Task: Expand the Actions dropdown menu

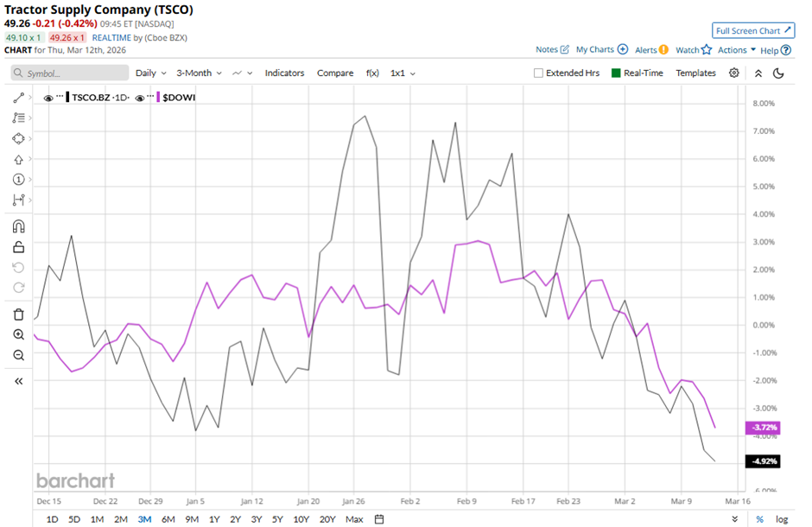Action: pos(736,50)
